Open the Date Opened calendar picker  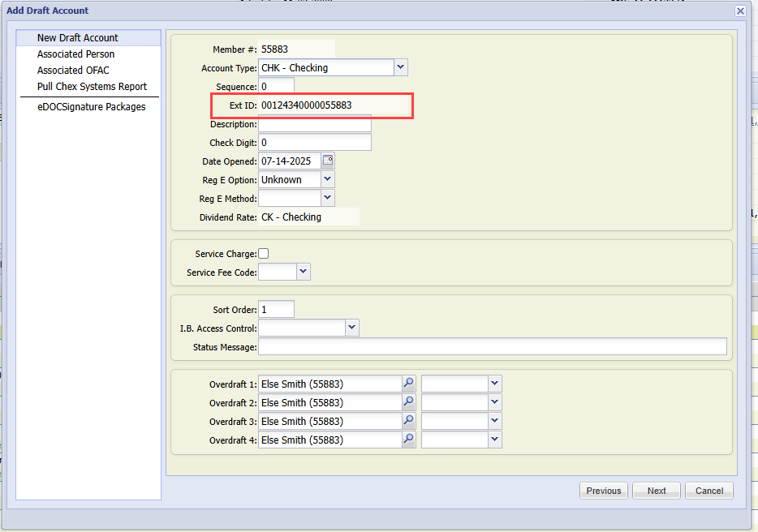click(x=329, y=161)
